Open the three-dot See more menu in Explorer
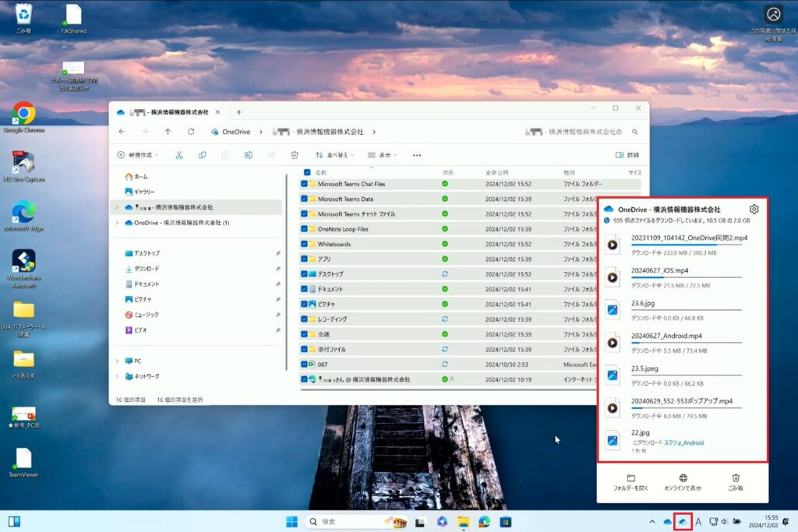 [x=417, y=155]
